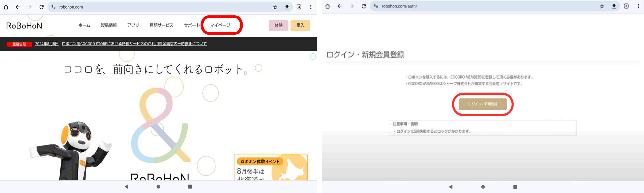The width and height of the screenshot is (644, 193).
Task: Open the 製品情報 menu item
Action: [x=109, y=25]
